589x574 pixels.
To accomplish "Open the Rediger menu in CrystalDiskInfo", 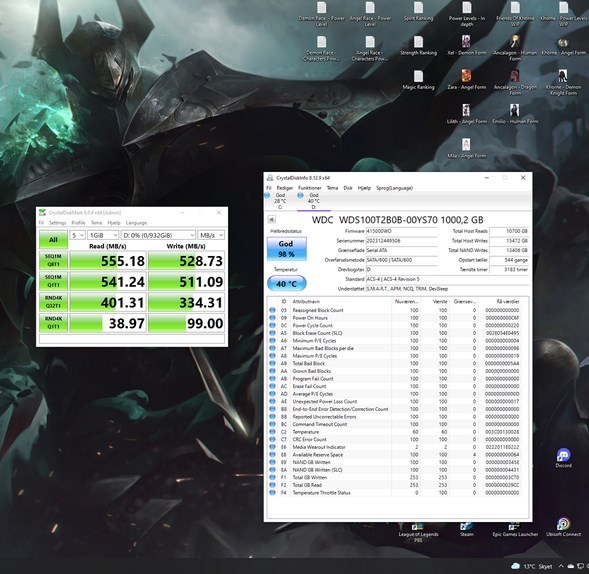I will pyautogui.click(x=285, y=188).
